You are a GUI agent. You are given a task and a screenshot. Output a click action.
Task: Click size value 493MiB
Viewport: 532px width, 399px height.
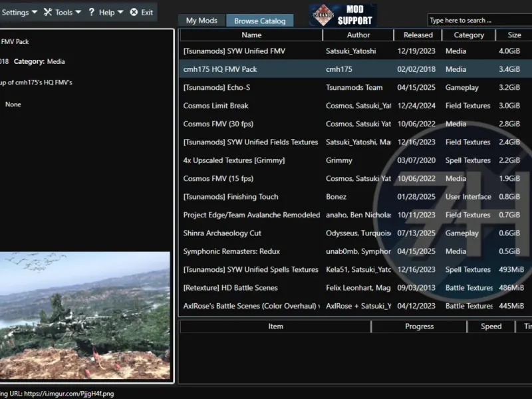[511, 270]
